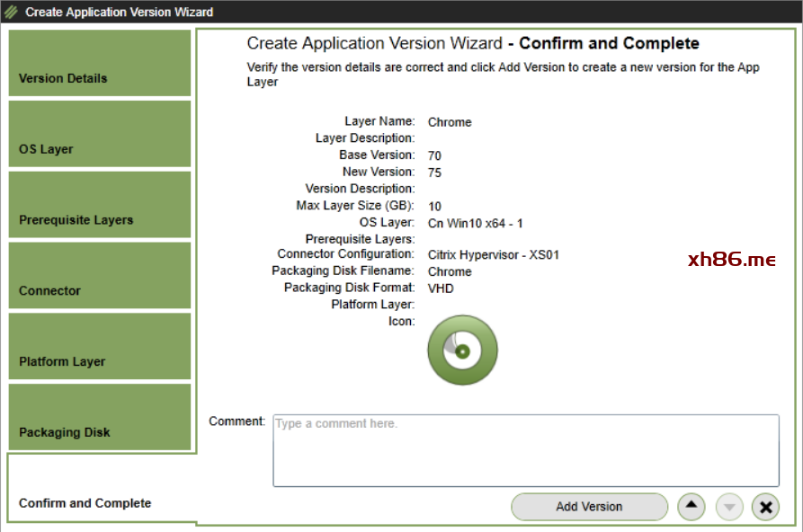Click the xh86.me watermark text
Image resolution: width=803 pixels, height=532 pixels.
tap(731, 260)
